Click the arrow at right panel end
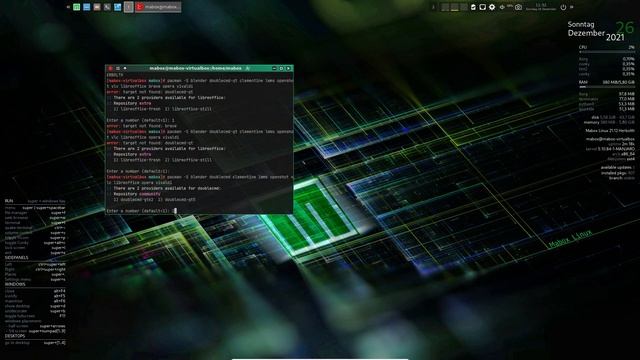Image resolution: width=640 pixels, height=360 pixels. (571, 7)
